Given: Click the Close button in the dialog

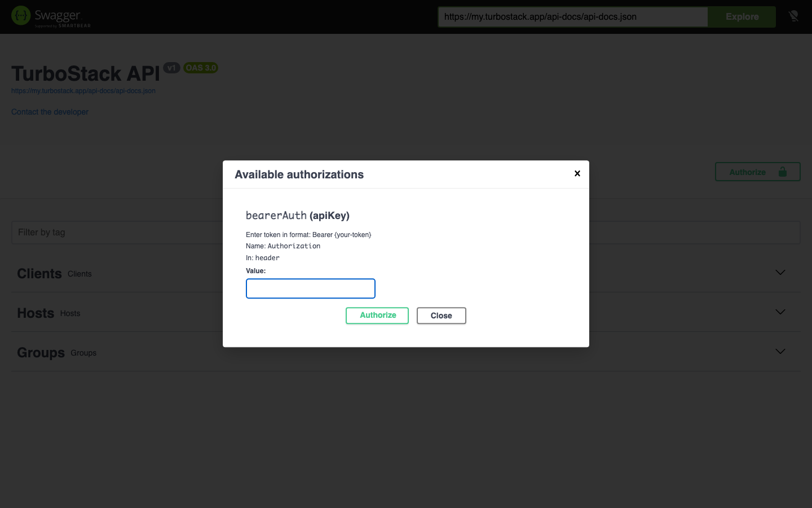Looking at the screenshot, I should tap(442, 316).
